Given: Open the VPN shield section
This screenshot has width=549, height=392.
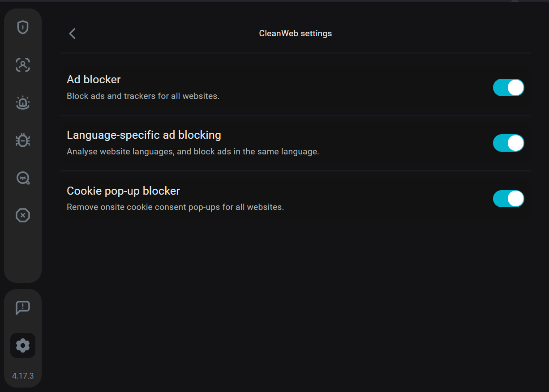Looking at the screenshot, I should point(23,28).
